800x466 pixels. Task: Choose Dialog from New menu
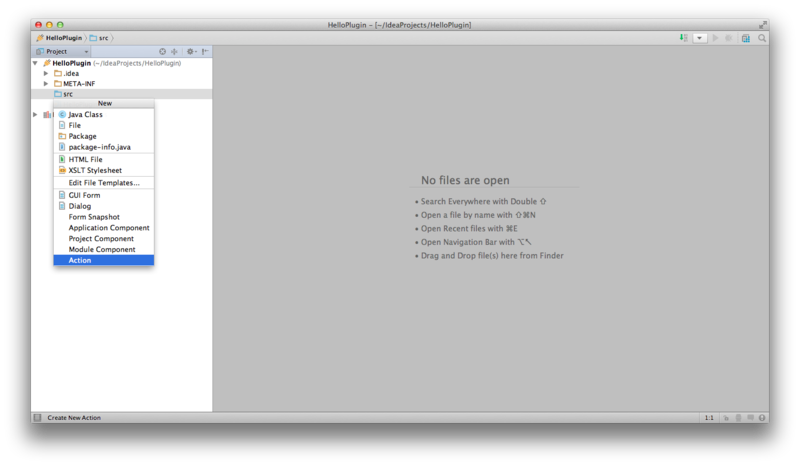(x=104, y=206)
